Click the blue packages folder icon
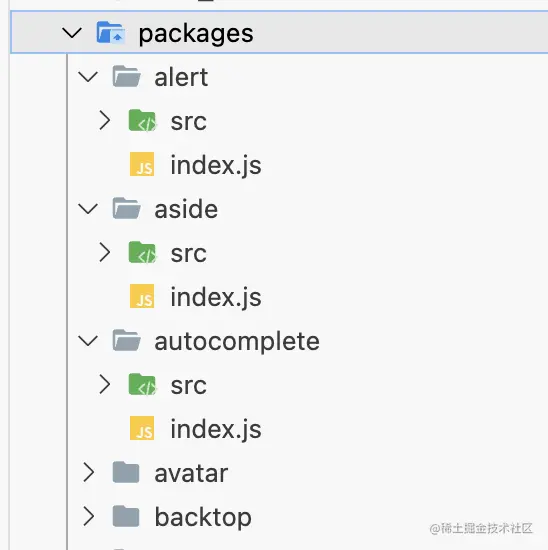The height and width of the screenshot is (550, 548). (111, 33)
